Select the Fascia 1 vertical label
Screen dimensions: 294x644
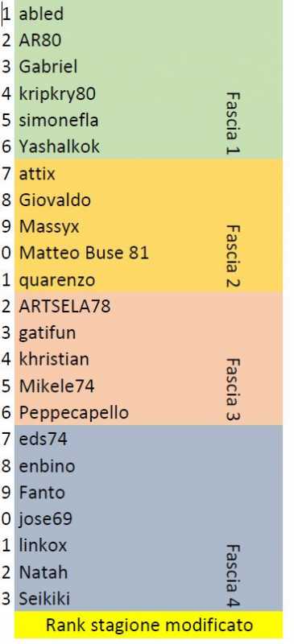[233, 123]
